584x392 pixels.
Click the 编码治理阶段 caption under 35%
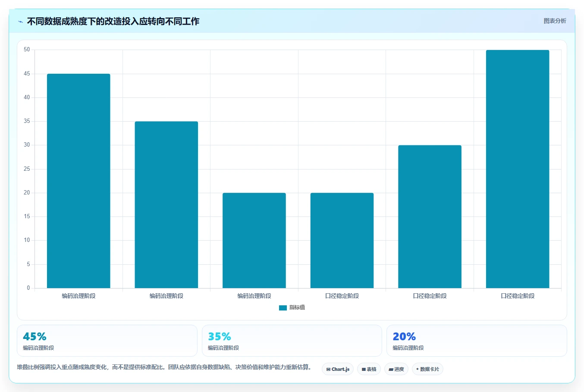223,348
